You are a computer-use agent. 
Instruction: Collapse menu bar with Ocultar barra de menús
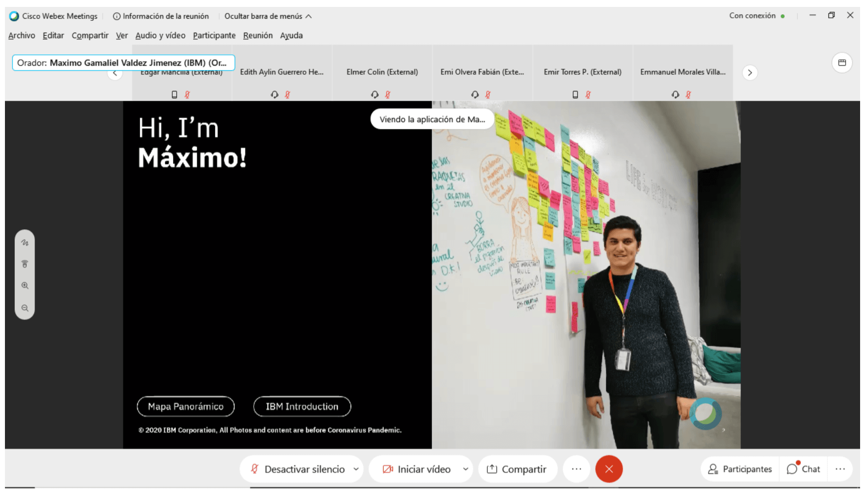(x=268, y=16)
